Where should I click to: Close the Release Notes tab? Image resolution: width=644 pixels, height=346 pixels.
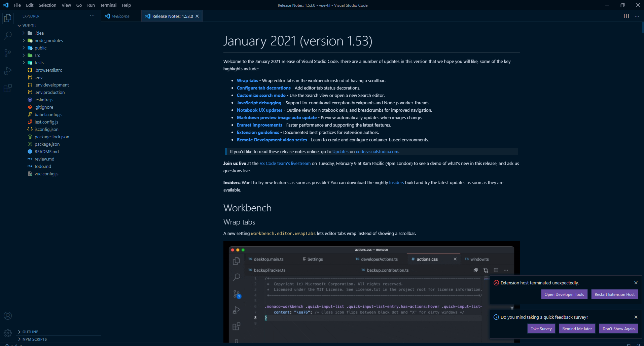point(197,16)
